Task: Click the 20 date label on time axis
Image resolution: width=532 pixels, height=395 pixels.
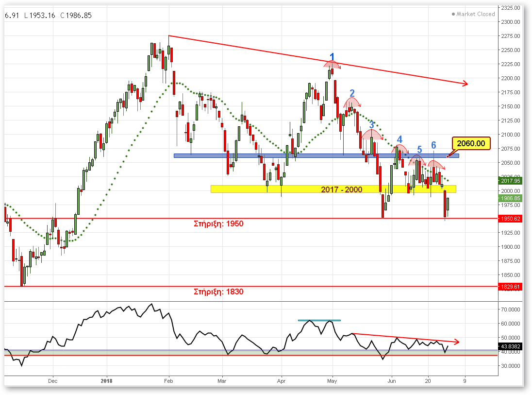Action: click(428, 381)
